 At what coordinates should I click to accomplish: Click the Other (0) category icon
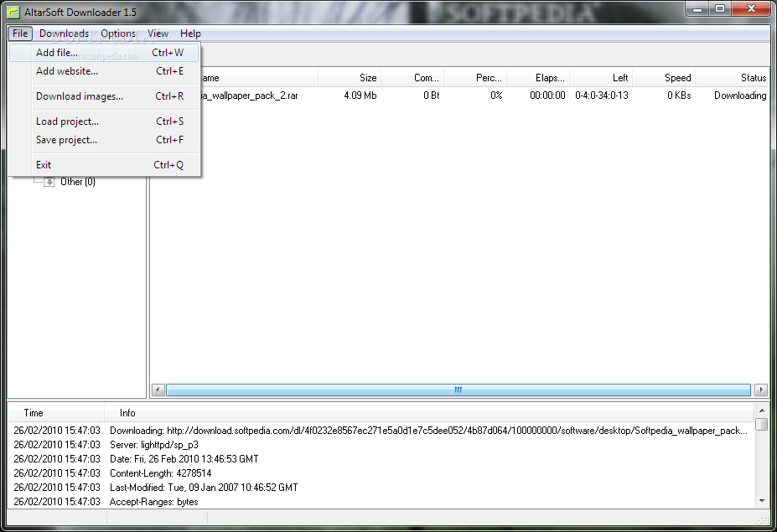(49, 182)
